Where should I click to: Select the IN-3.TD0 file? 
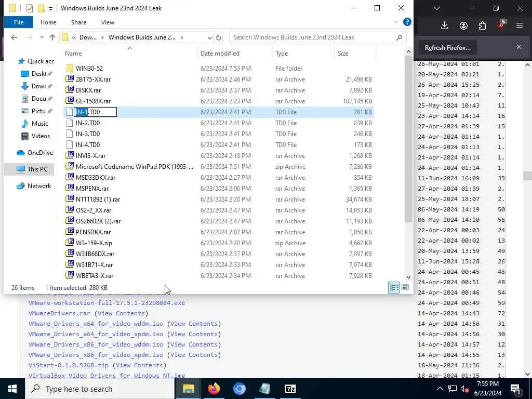point(87,134)
